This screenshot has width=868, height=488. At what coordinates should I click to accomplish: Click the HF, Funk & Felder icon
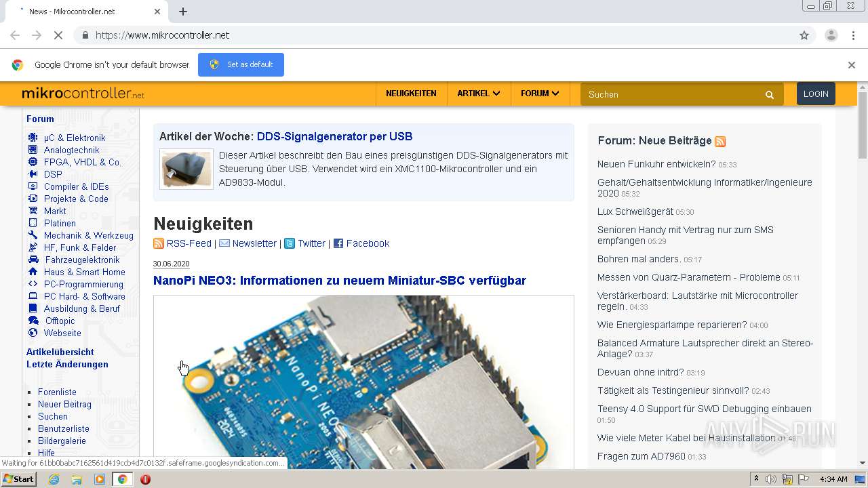click(33, 247)
